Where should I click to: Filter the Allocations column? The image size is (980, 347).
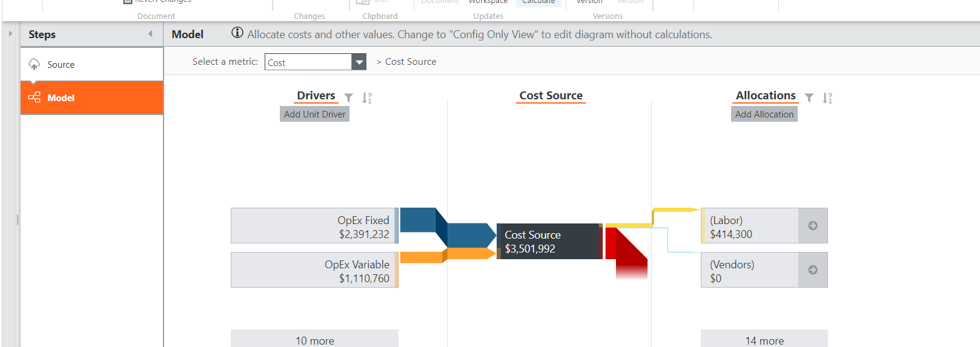[x=809, y=97]
